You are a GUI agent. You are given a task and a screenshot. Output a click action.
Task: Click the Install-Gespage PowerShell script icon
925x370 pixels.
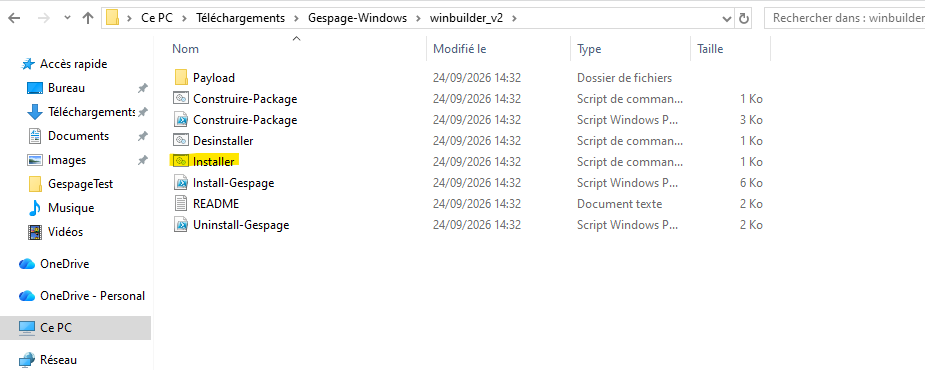181,183
